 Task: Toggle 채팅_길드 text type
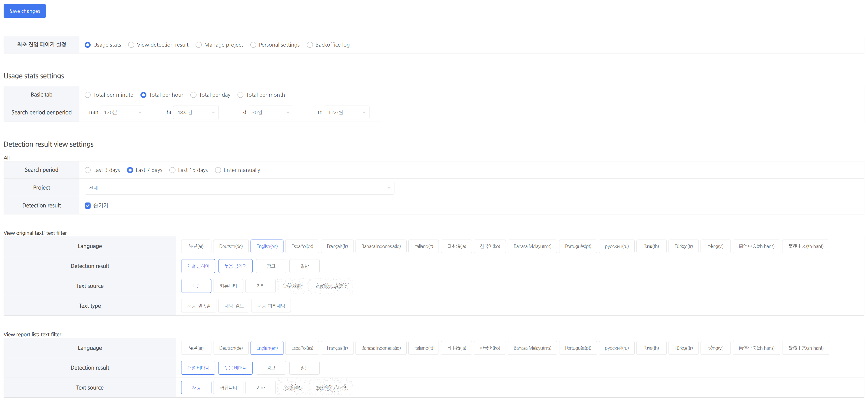pos(234,306)
